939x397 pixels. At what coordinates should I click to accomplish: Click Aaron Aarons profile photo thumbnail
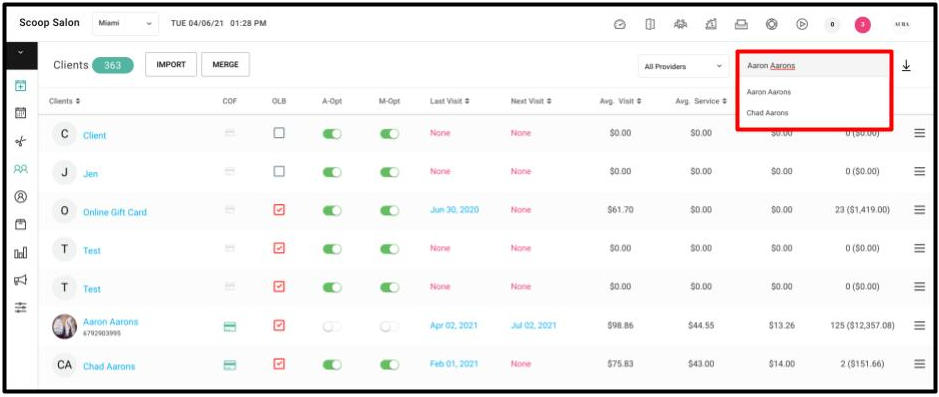[x=64, y=326]
